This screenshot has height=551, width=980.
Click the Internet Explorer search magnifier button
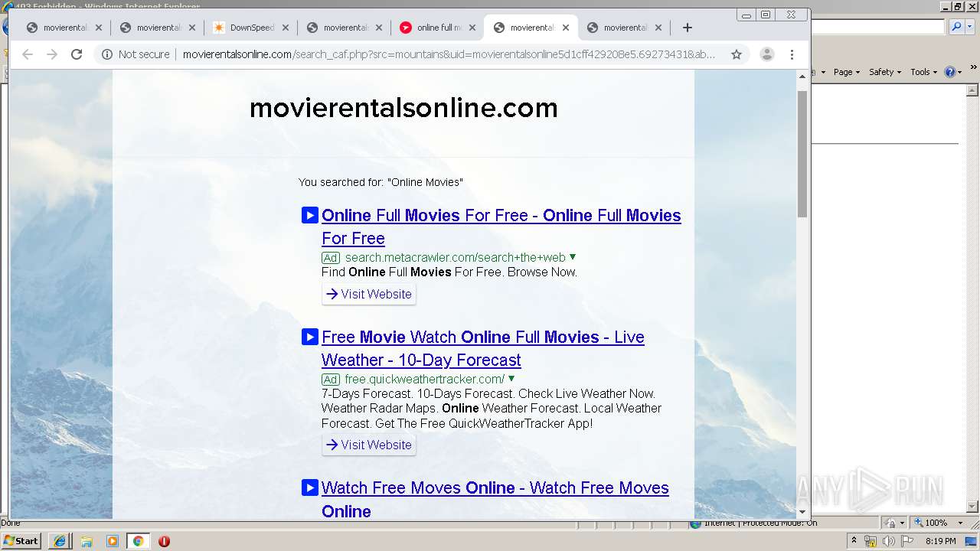click(955, 27)
